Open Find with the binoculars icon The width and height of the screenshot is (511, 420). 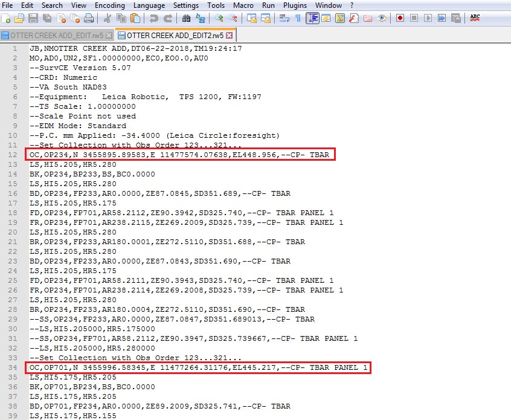186,18
